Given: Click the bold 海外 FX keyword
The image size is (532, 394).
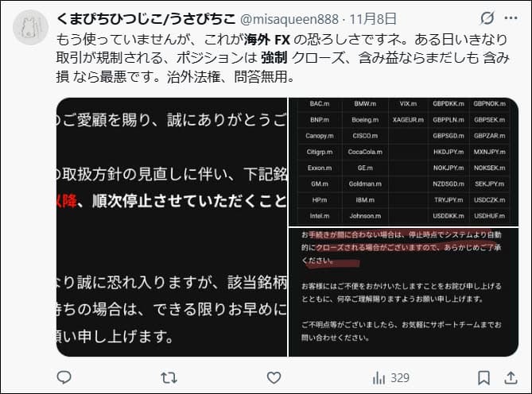Looking at the screenshot, I should coord(266,40).
